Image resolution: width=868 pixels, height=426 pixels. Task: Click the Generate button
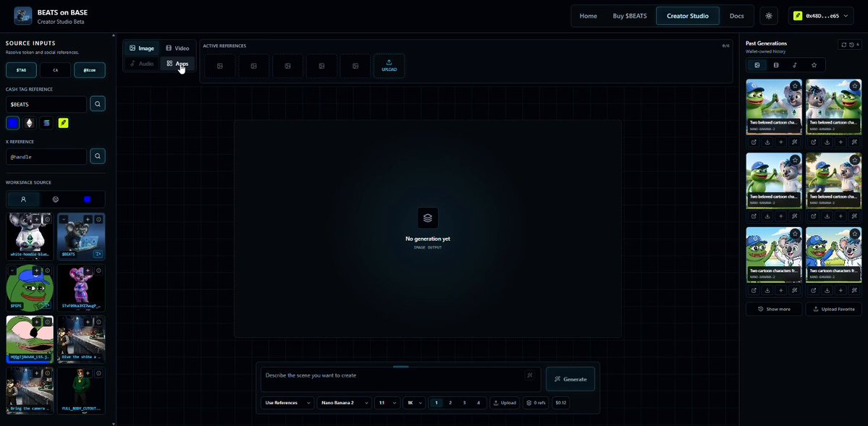click(x=570, y=379)
